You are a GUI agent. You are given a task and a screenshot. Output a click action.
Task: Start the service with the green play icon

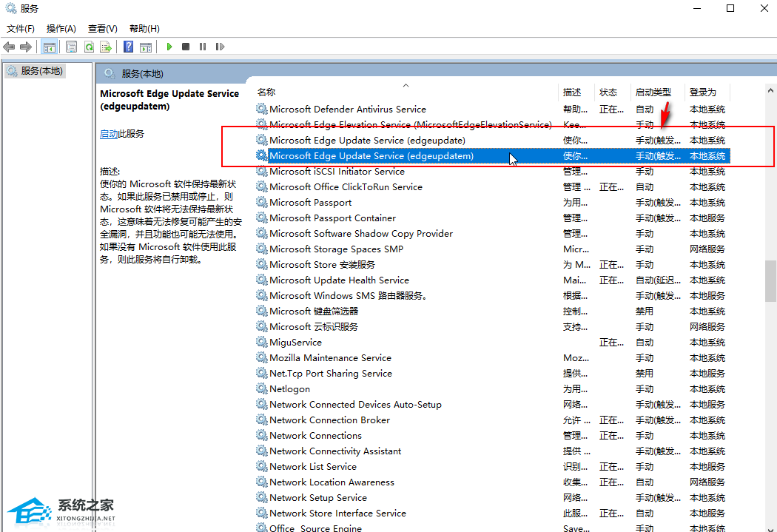(x=169, y=47)
